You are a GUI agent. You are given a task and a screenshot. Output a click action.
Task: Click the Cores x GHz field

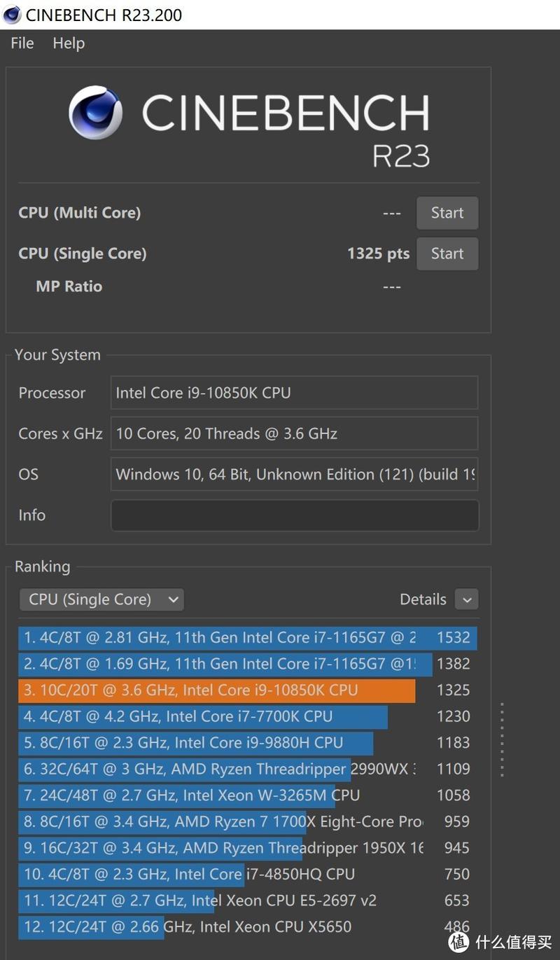[x=295, y=433]
